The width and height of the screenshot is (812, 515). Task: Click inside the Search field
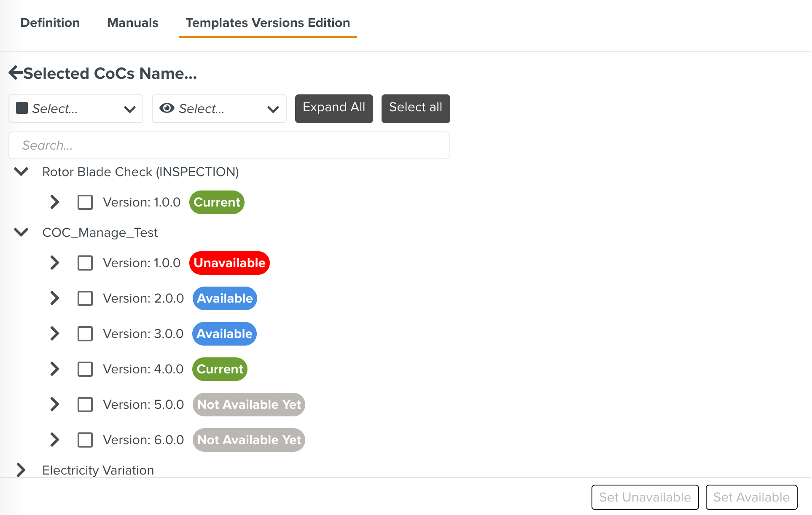point(229,145)
